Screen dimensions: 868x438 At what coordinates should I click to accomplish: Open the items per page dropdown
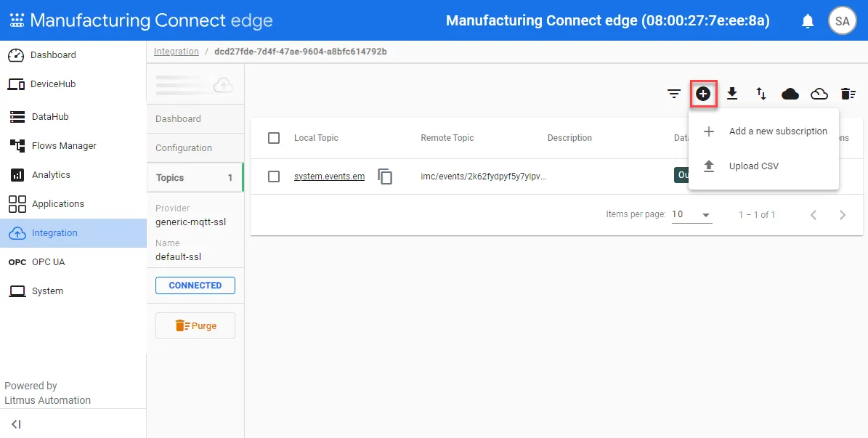[x=691, y=215]
